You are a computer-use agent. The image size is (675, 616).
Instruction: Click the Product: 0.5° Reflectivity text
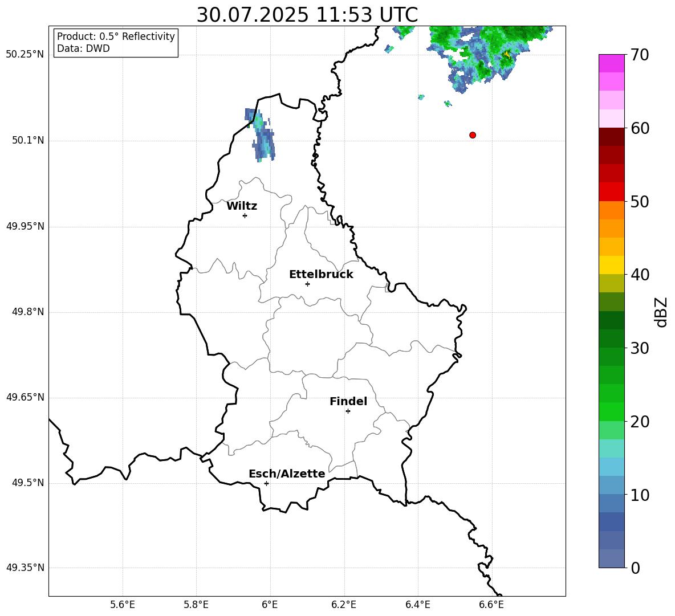116,36
